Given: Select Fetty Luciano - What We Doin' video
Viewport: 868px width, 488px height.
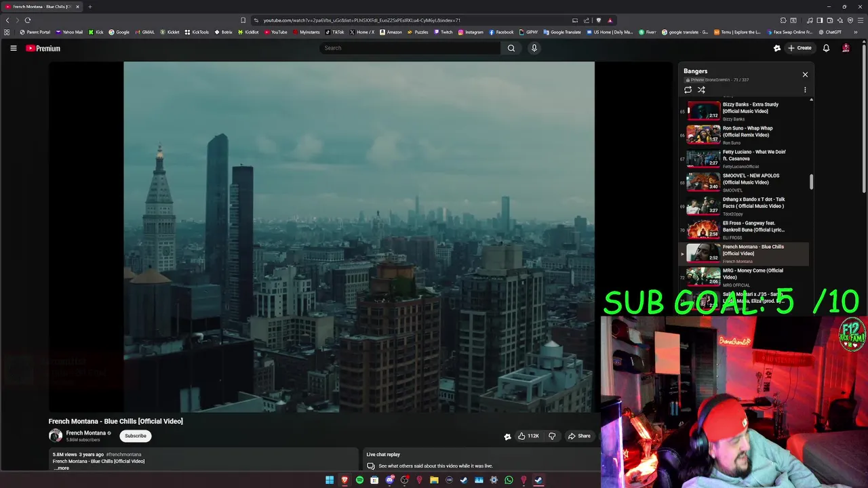Looking at the screenshot, I should click(x=745, y=159).
